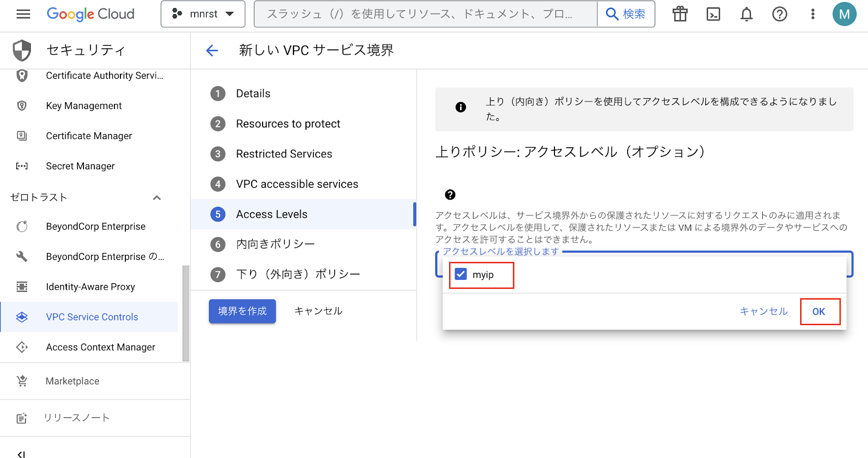Open the mnrst project selector dropdown
This screenshot has width=868, height=458.
click(x=203, y=14)
